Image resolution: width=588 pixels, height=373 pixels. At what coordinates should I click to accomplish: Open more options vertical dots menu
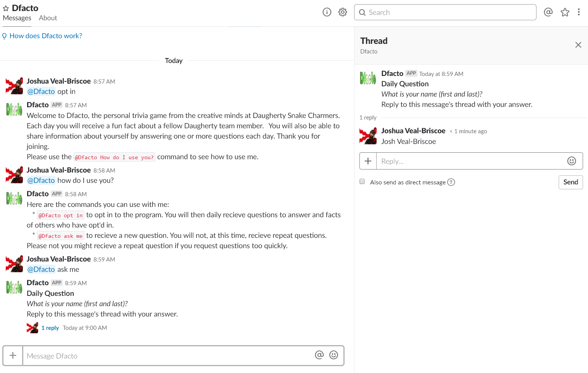(579, 12)
